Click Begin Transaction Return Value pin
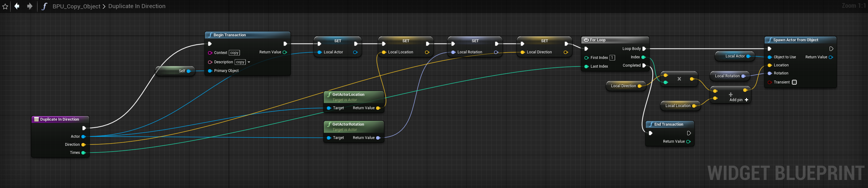The image size is (868, 188). pos(285,52)
